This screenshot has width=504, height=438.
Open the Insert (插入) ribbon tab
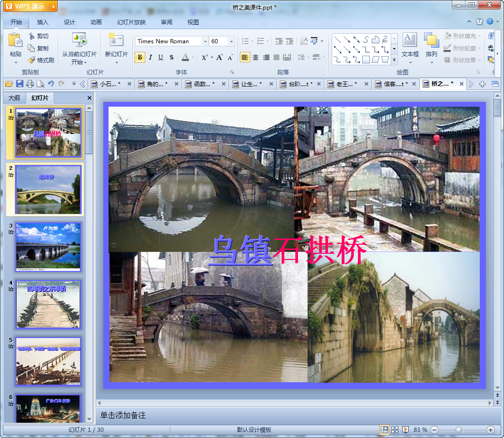pyautogui.click(x=43, y=22)
